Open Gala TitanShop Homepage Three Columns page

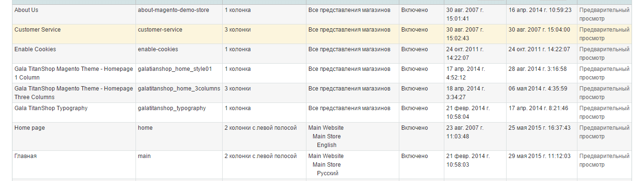pyautogui.click(x=74, y=93)
